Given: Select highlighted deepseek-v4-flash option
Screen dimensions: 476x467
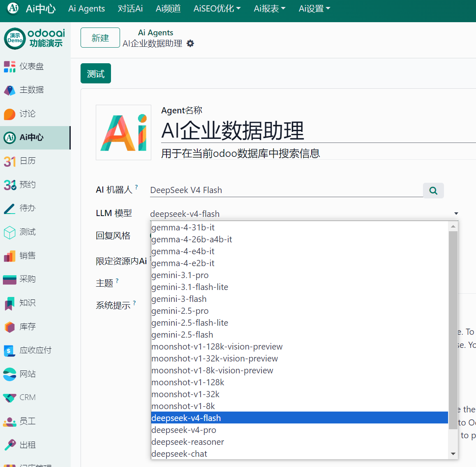Looking at the screenshot, I should point(299,418).
